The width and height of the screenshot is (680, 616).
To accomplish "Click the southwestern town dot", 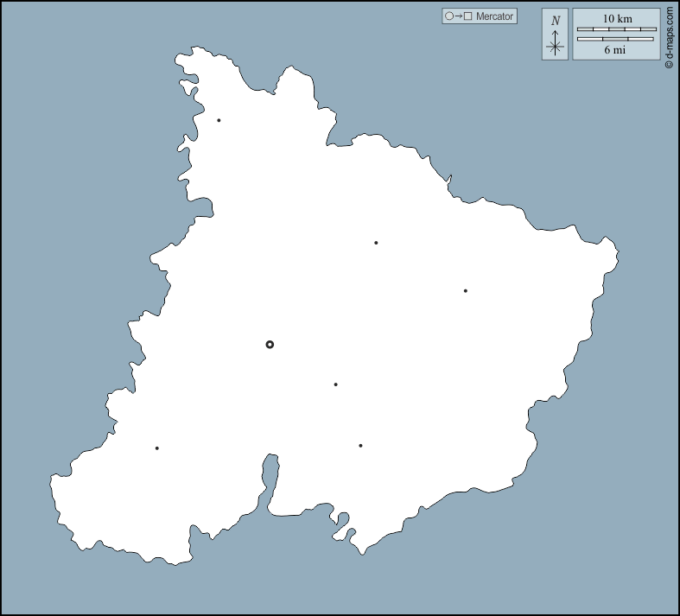I will coord(156,448).
